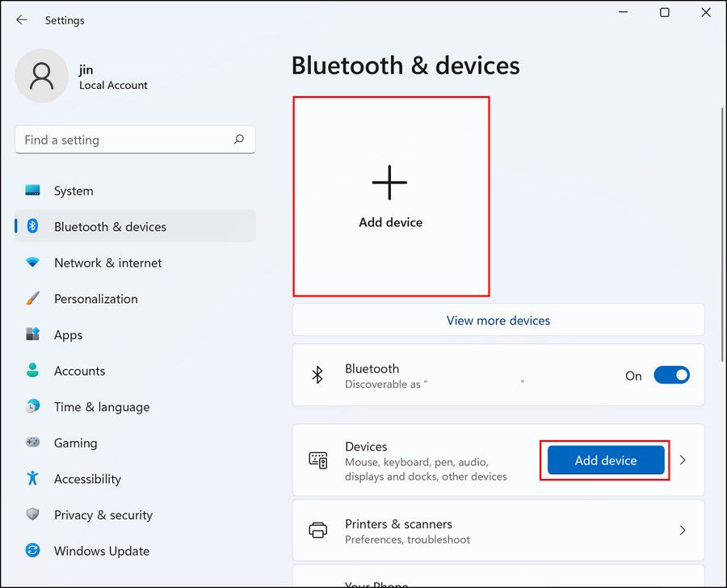
Task: Click the Gaming controller icon
Action: point(32,443)
